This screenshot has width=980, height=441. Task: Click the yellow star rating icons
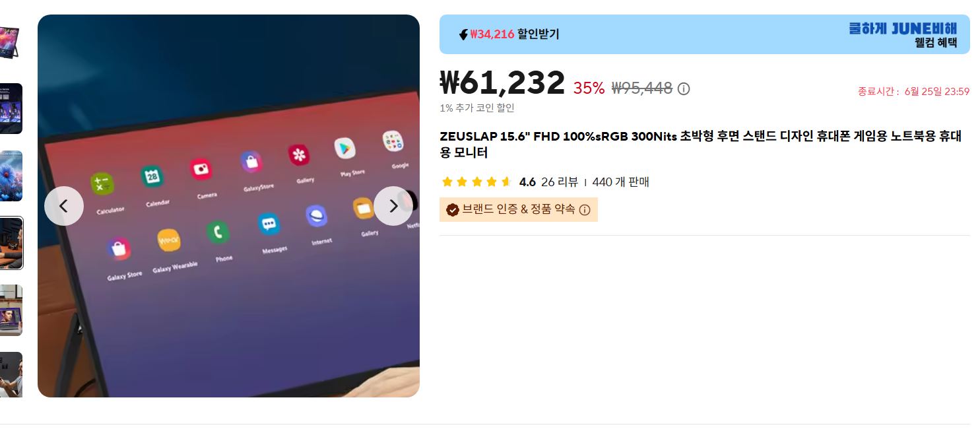tap(476, 182)
